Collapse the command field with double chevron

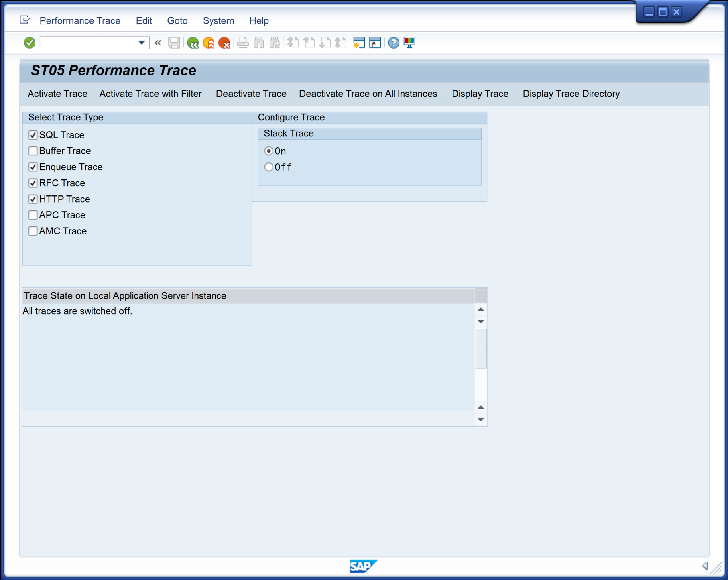[158, 43]
